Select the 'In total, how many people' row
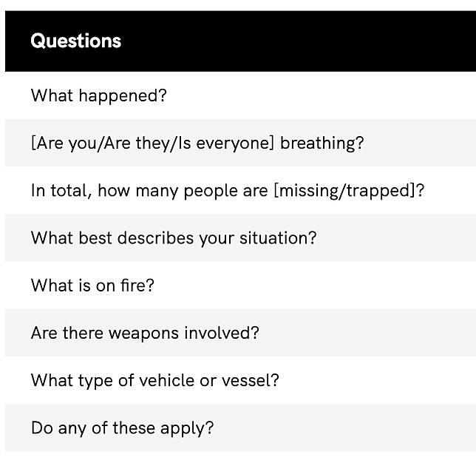Screen dimensions: 476x466 (x=240, y=190)
